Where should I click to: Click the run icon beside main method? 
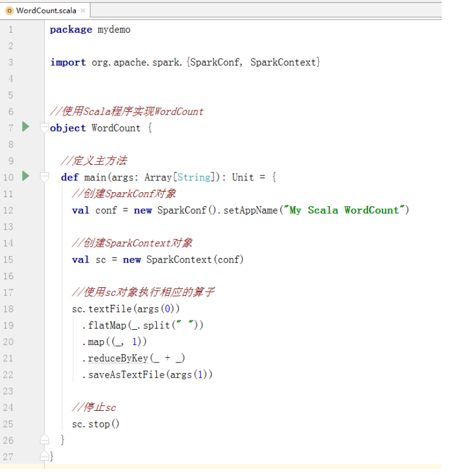[25, 176]
